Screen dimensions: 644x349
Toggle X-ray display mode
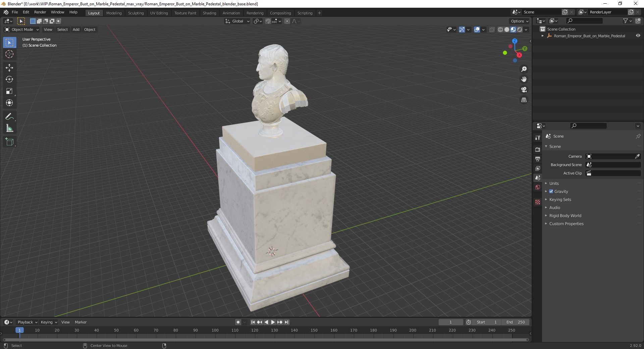click(492, 30)
